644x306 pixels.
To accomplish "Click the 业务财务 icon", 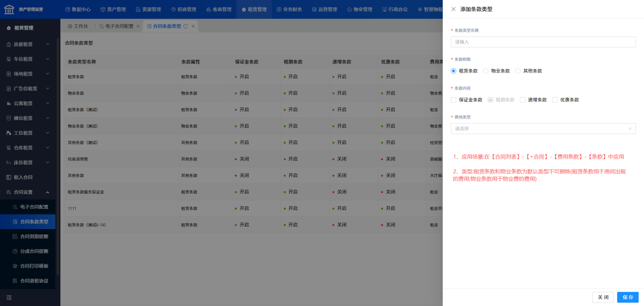I will pyautogui.click(x=279, y=9).
